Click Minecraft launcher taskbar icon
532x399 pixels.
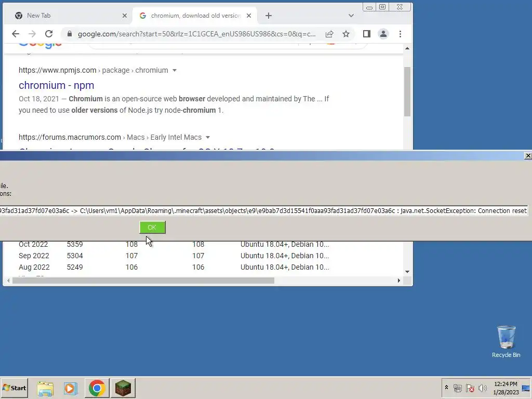pyautogui.click(x=123, y=388)
